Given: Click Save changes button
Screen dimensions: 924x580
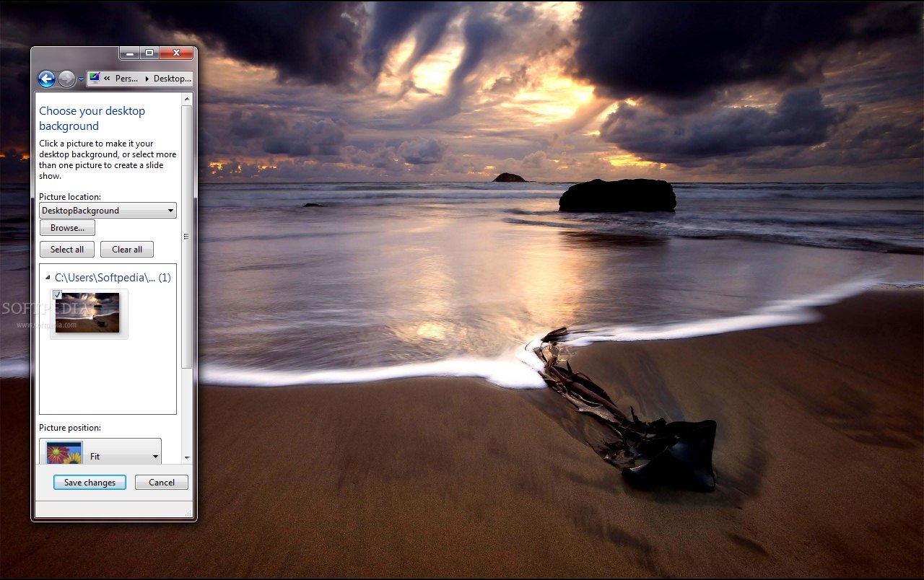Looking at the screenshot, I should click(x=90, y=483).
